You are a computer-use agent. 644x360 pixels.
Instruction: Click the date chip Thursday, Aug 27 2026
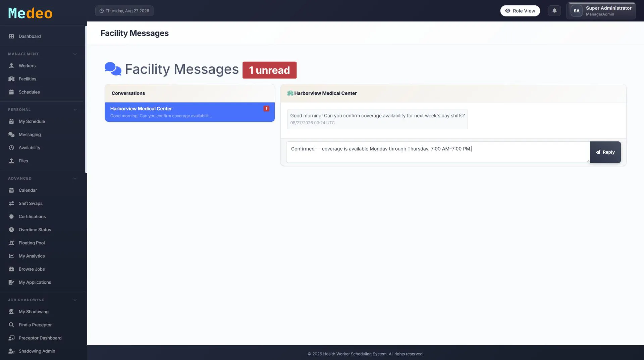pyautogui.click(x=124, y=11)
